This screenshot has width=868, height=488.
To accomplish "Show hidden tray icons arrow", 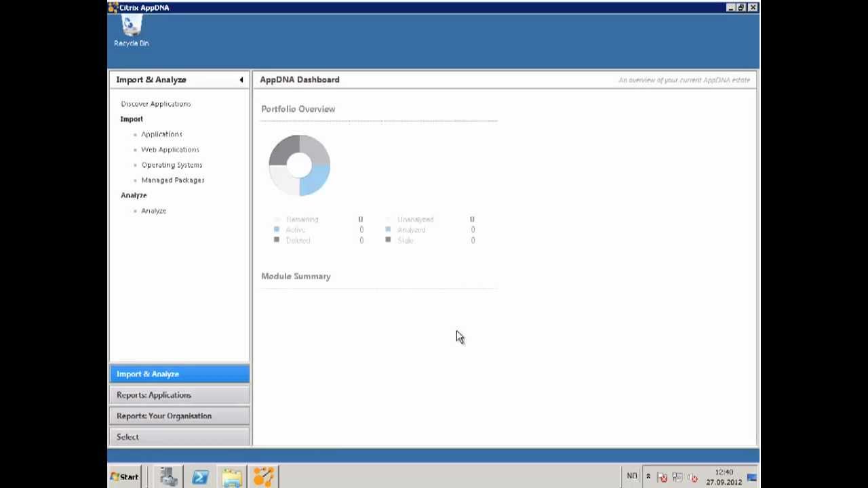I will (648, 477).
